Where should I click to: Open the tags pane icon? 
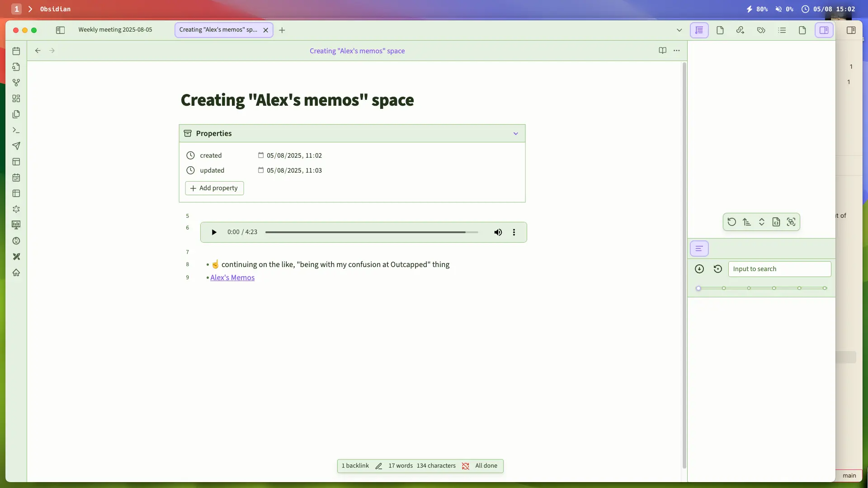(x=761, y=30)
